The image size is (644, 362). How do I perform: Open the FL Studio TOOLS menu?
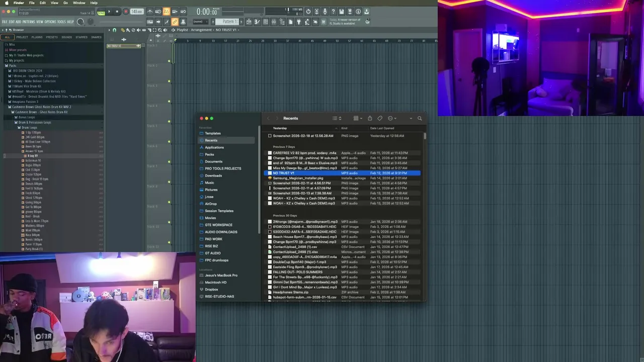coord(61,22)
